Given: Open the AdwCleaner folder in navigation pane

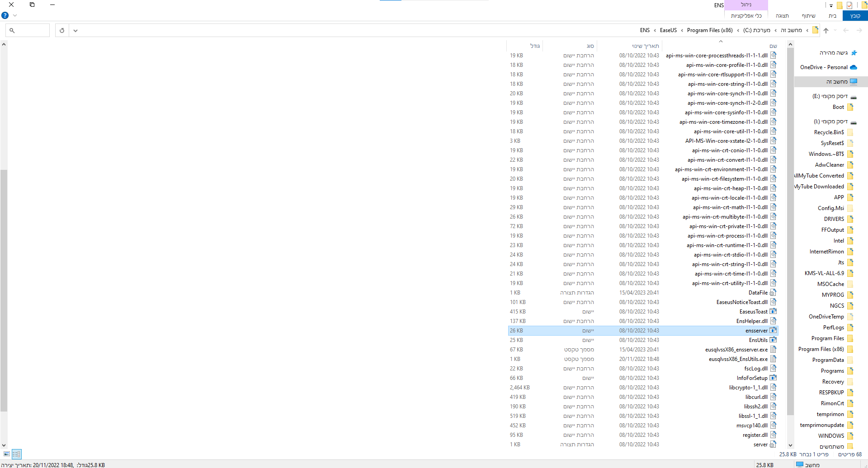Looking at the screenshot, I should click(829, 165).
